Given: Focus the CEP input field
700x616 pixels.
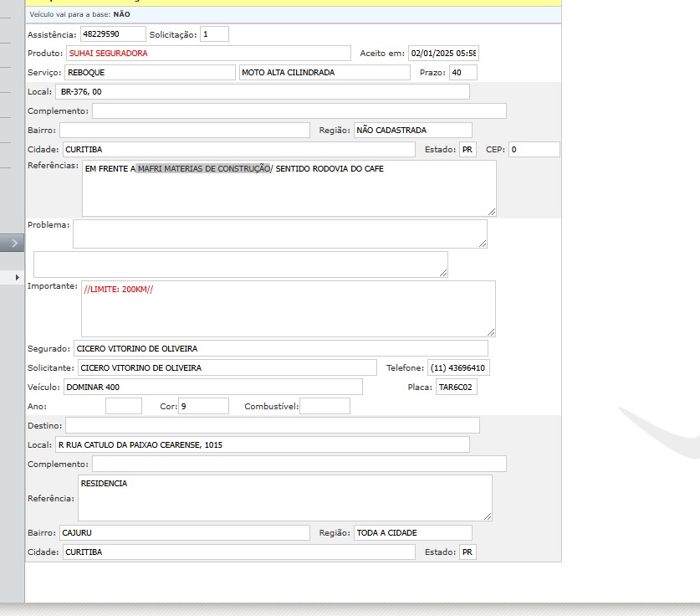Looking at the screenshot, I should click(x=533, y=150).
